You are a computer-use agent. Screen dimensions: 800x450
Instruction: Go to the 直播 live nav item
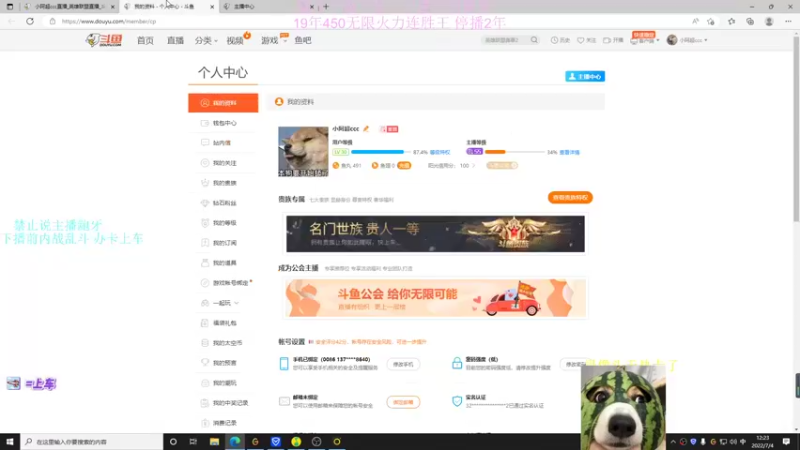pos(175,40)
